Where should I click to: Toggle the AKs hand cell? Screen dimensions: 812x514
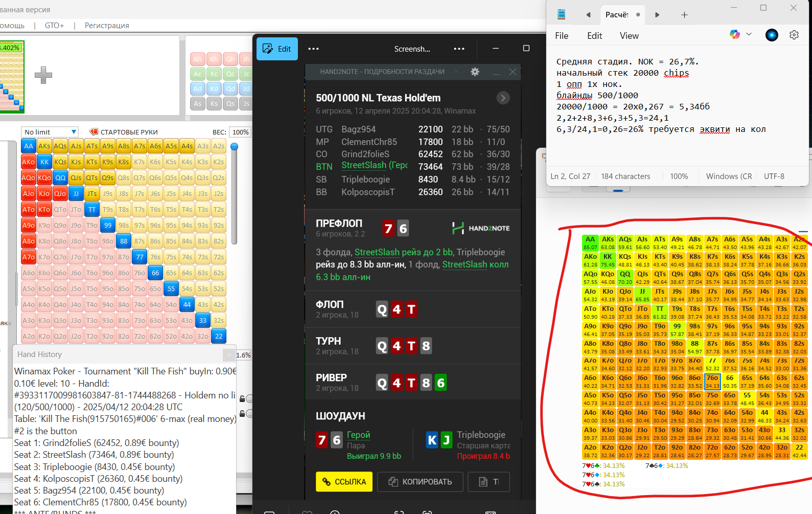coord(44,146)
